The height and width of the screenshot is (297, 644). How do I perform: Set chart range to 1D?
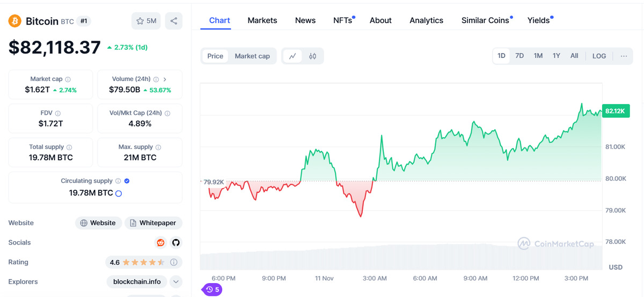tap(501, 56)
